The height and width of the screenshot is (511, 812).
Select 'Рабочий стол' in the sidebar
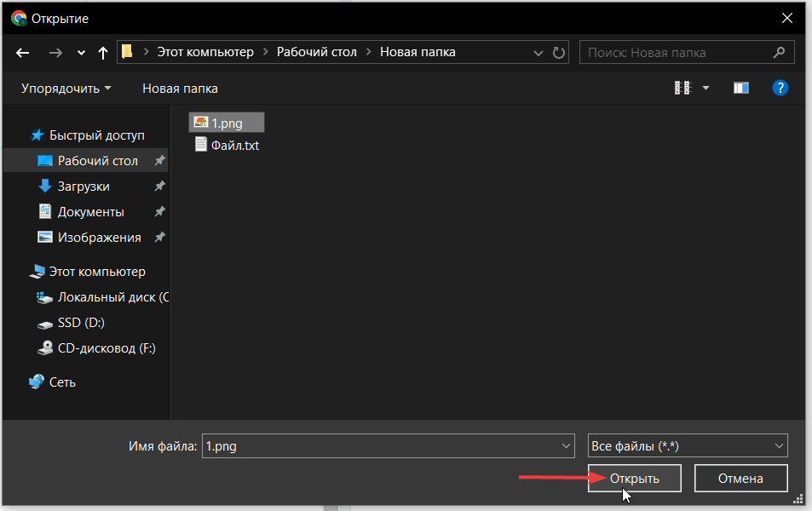click(x=86, y=160)
